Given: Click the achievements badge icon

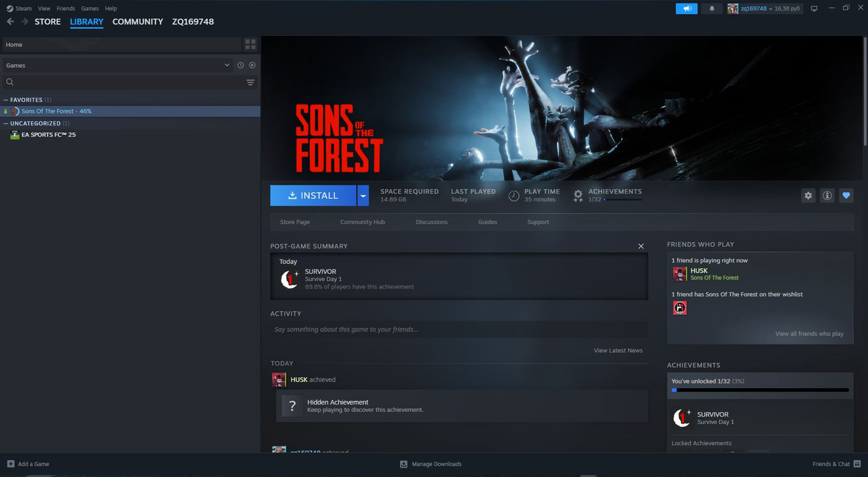Looking at the screenshot, I should point(578,195).
